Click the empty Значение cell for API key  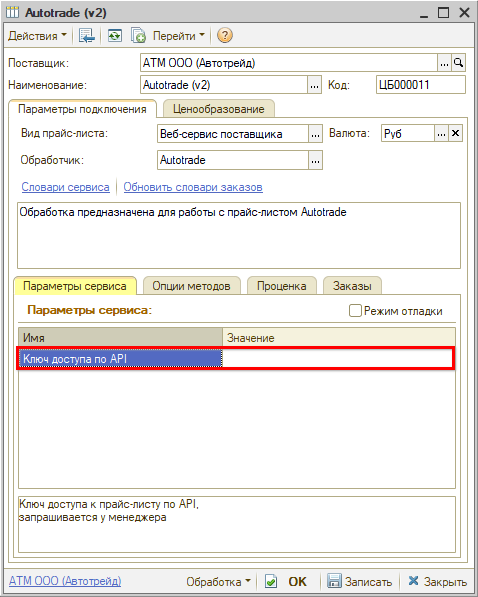(338, 358)
